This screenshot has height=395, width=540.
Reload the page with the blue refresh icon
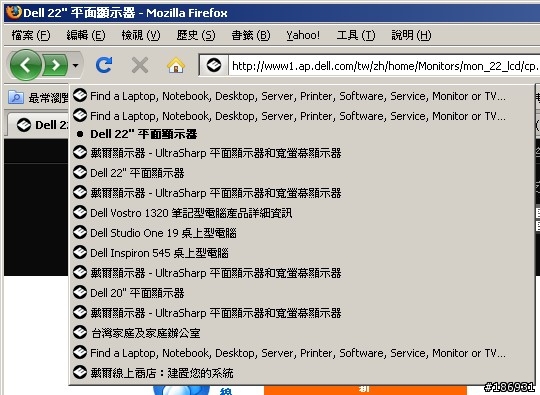[104, 65]
